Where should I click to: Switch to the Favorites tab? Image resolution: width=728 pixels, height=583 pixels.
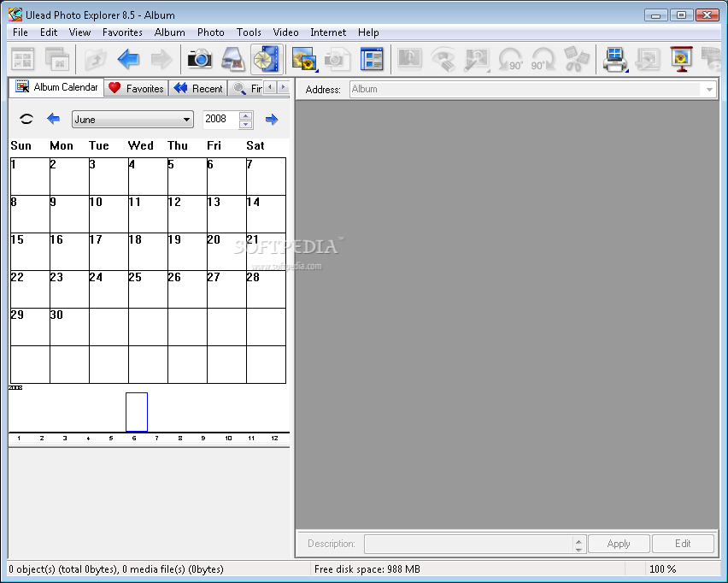(x=136, y=88)
